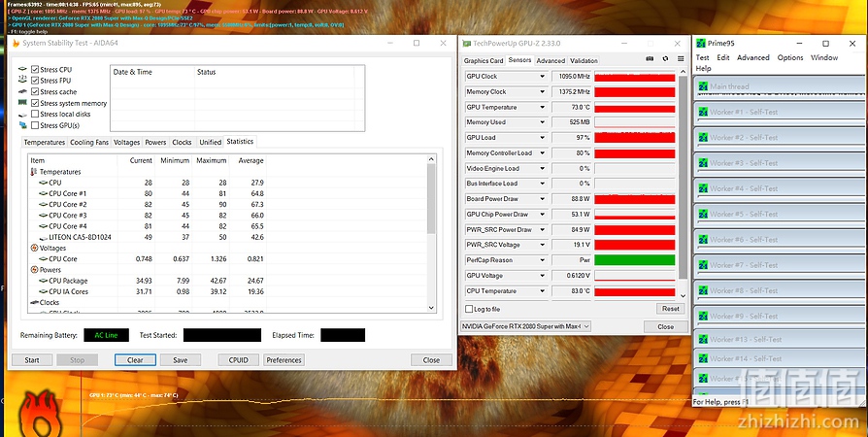This screenshot has height=437, width=868.
Task: Open CPU Temperature dropdown in GPU-Z
Action: tap(542, 290)
